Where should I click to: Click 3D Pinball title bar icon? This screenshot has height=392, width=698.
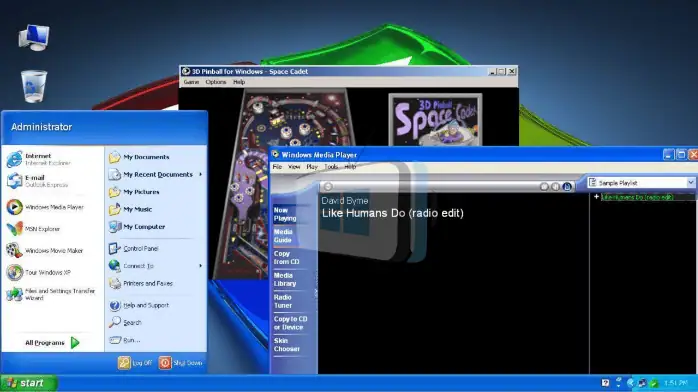pos(186,71)
